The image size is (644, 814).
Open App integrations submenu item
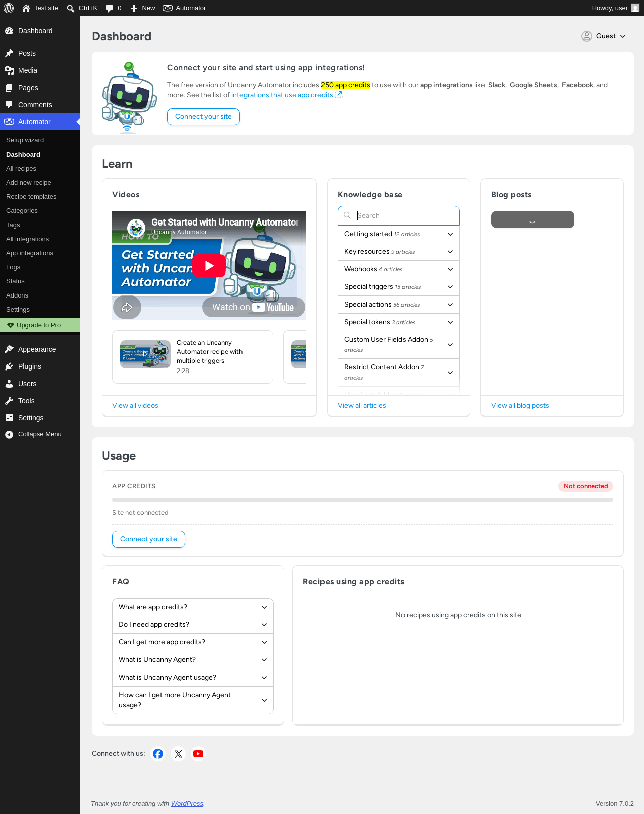pos(40,253)
